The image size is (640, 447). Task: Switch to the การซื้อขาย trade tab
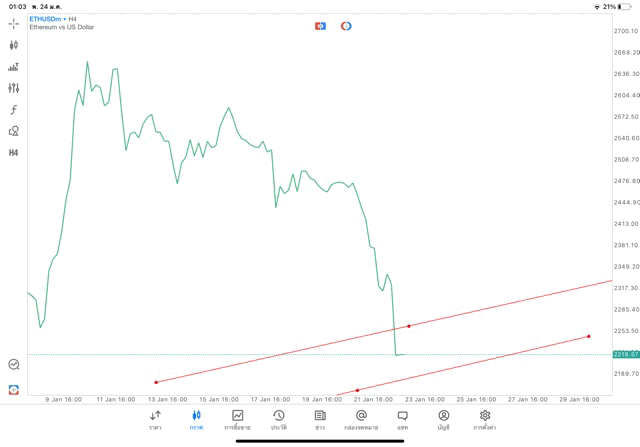click(x=237, y=419)
